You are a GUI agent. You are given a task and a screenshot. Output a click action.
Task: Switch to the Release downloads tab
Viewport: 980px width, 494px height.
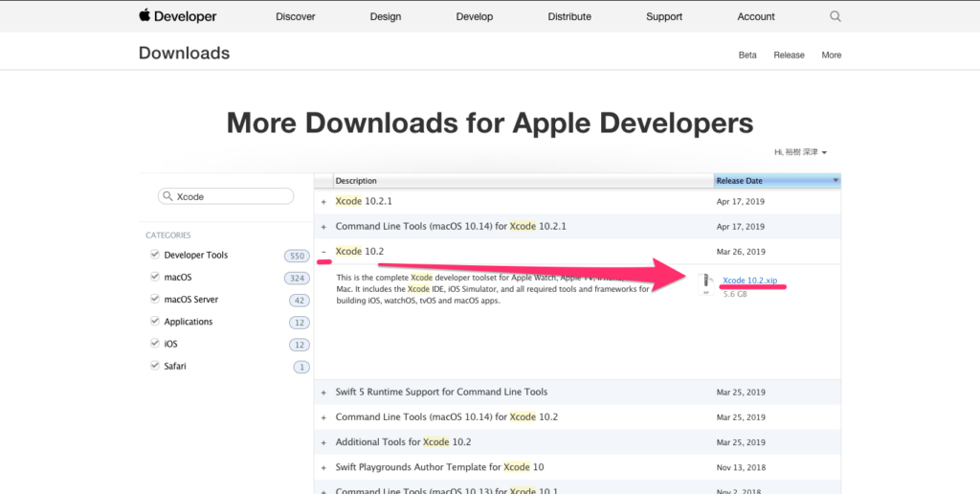coord(789,55)
